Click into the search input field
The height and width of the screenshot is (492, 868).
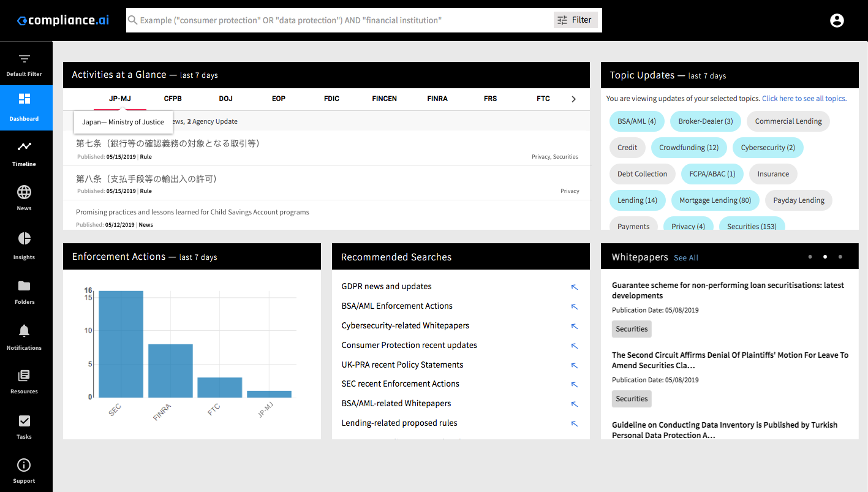[x=345, y=20]
